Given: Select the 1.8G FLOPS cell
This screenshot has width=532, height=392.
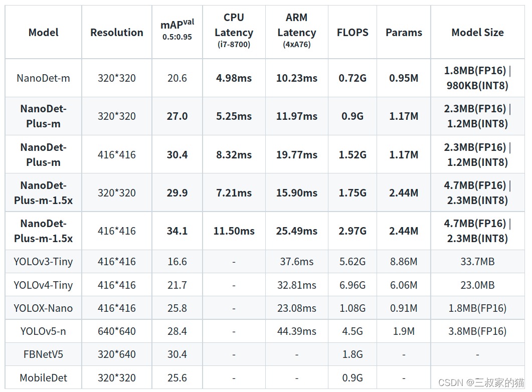Looking at the screenshot, I should pos(352,355).
